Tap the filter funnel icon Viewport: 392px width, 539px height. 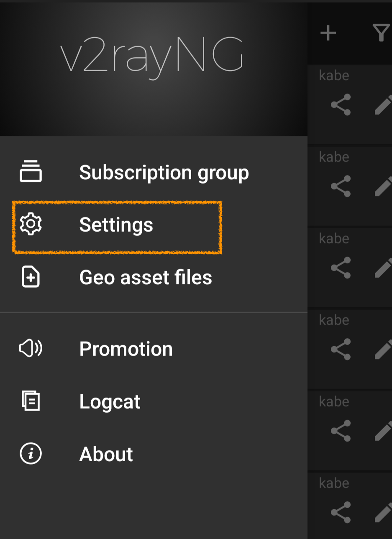381,33
